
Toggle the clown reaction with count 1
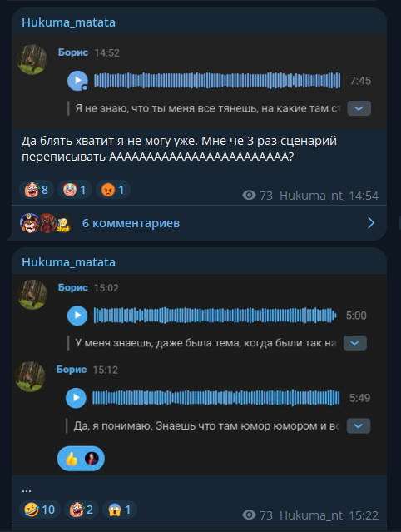(x=75, y=190)
